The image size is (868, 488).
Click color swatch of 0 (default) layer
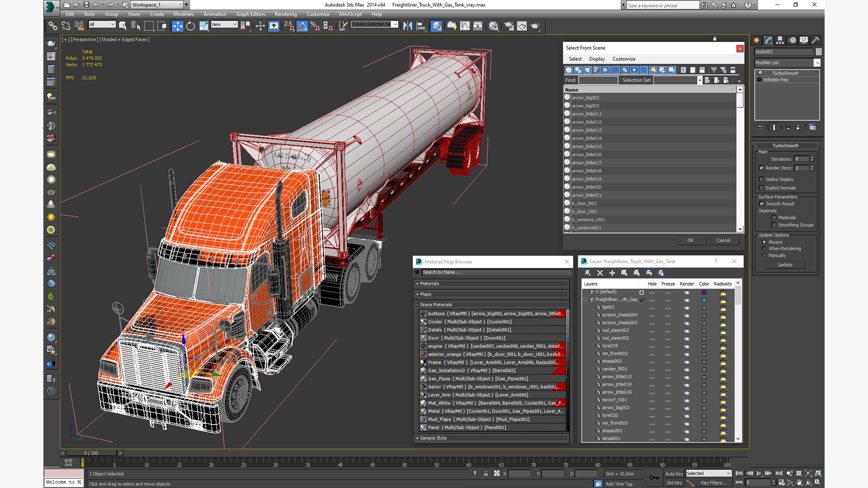pyautogui.click(x=704, y=292)
